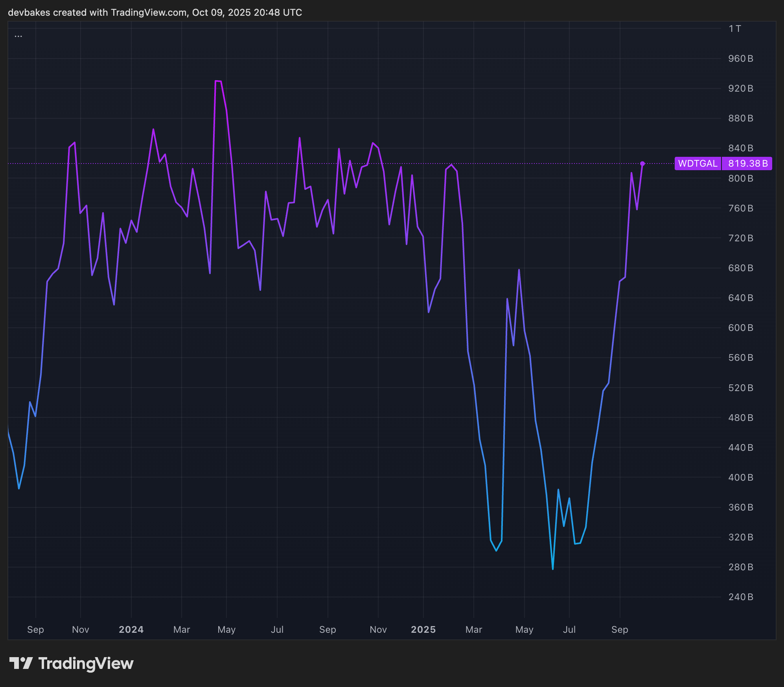This screenshot has width=784, height=687.
Task: Click the TradingView wordmark text
Action: (86, 663)
